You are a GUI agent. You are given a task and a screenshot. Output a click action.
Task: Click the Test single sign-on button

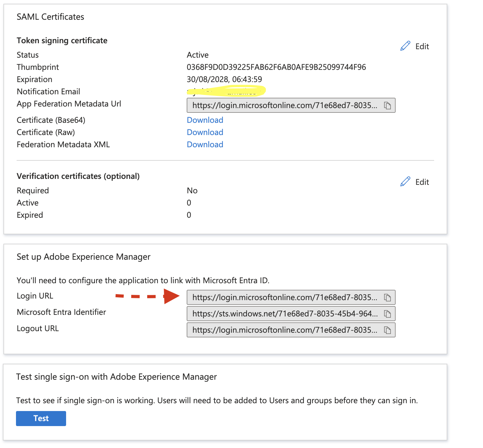click(x=41, y=419)
